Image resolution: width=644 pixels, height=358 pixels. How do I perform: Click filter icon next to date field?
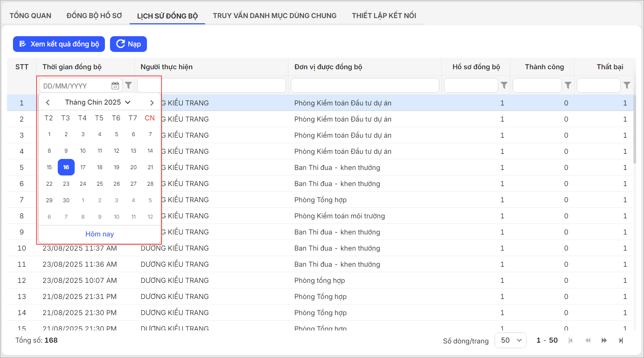(x=128, y=85)
